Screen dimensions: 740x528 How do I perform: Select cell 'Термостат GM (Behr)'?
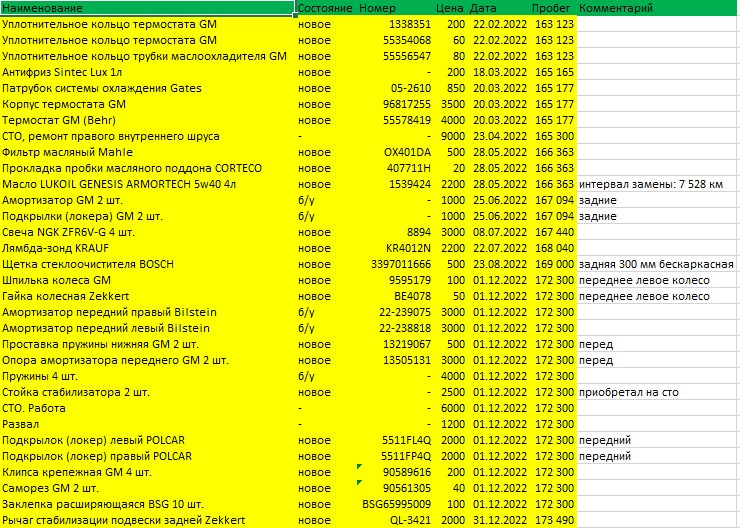(148, 120)
